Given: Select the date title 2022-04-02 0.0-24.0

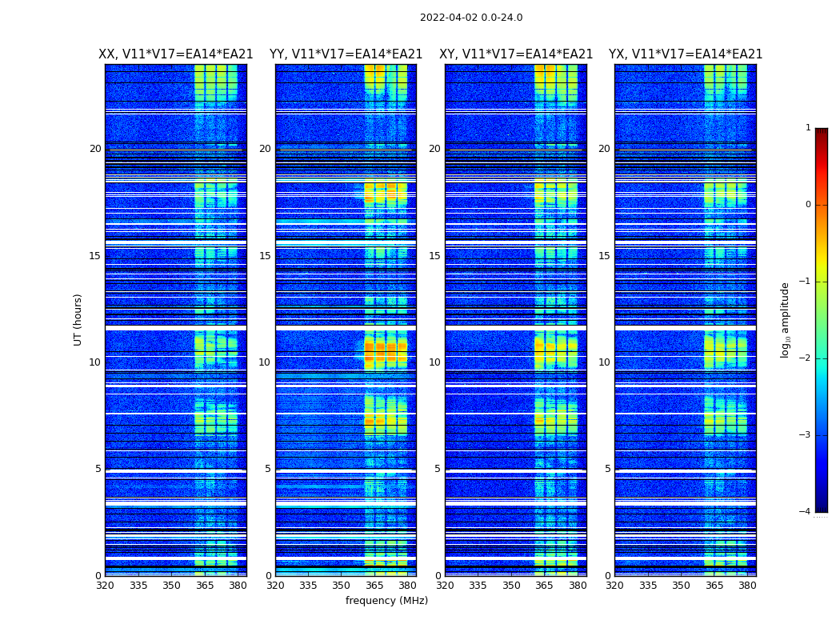Looking at the screenshot, I should tap(471, 18).
